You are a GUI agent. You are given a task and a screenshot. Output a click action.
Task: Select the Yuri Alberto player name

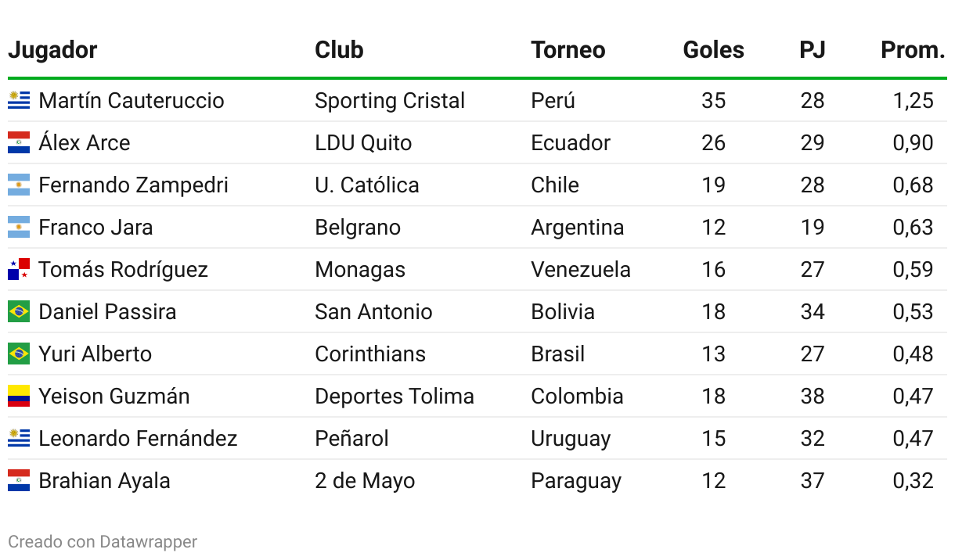click(x=95, y=354)
